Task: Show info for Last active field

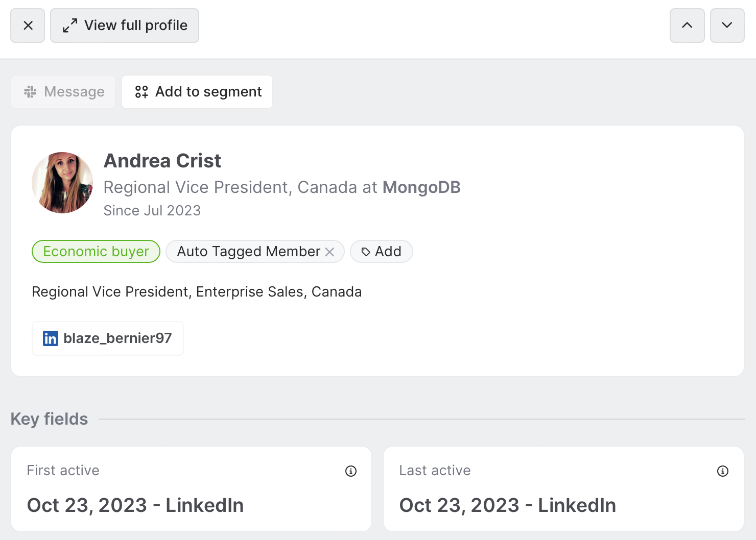Action: tap(723, 471)
